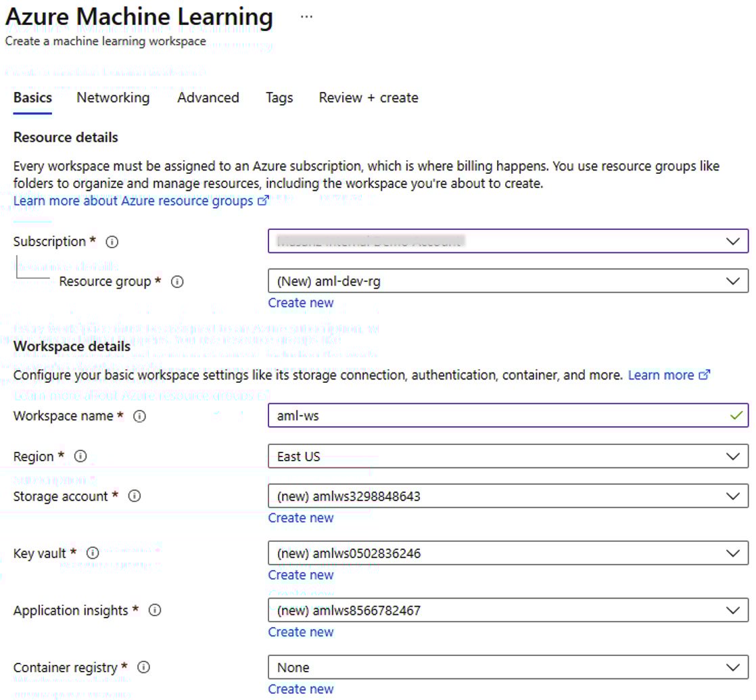The image size is (756, 700).
Task: Click external link icon beside Learn more
Action: [x=705, y=375]
